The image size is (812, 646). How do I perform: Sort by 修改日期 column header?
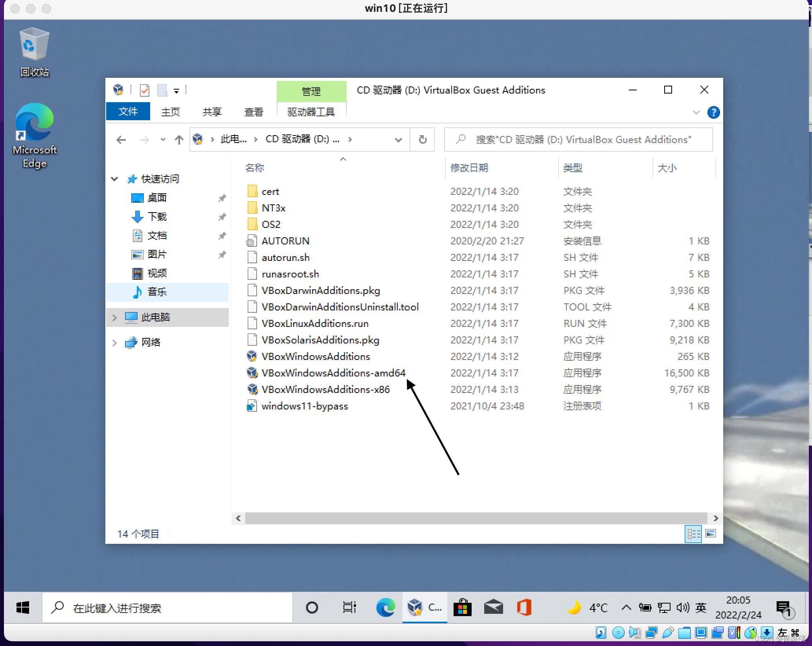coord(469,168)
